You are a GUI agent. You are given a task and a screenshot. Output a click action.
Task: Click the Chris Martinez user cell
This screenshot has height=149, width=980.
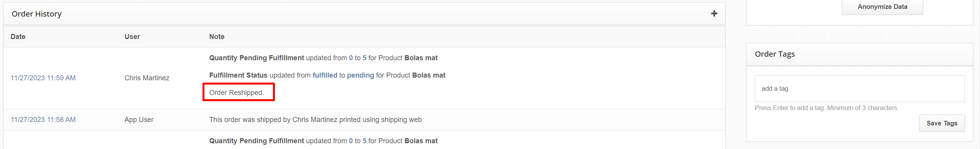click(x=147, y=78)
